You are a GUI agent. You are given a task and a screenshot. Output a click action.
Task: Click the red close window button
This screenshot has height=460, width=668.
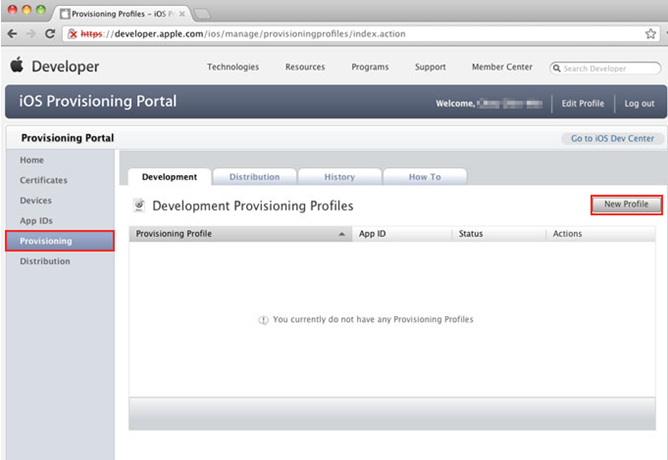pyautogui.click(x=12, y=9)
